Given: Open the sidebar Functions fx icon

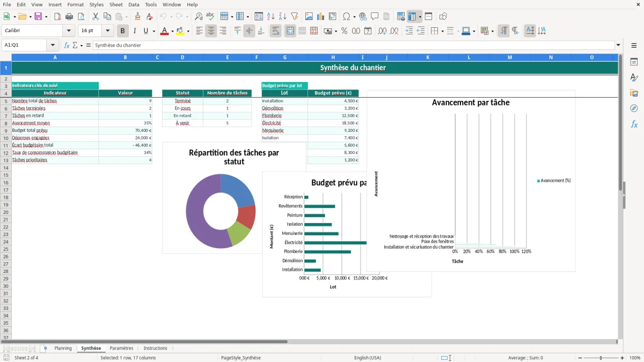Looking at the screenshot, I should [x=634, y=124].
